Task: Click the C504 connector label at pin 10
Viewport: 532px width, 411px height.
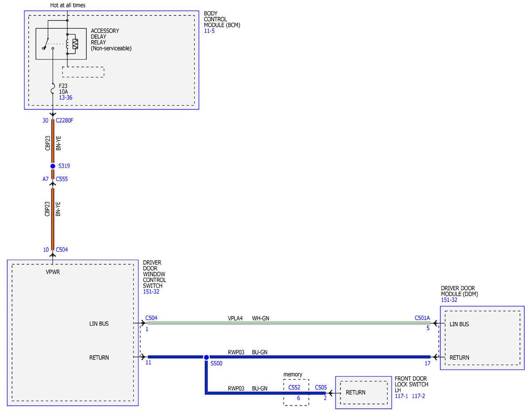Action: (62, 250)
